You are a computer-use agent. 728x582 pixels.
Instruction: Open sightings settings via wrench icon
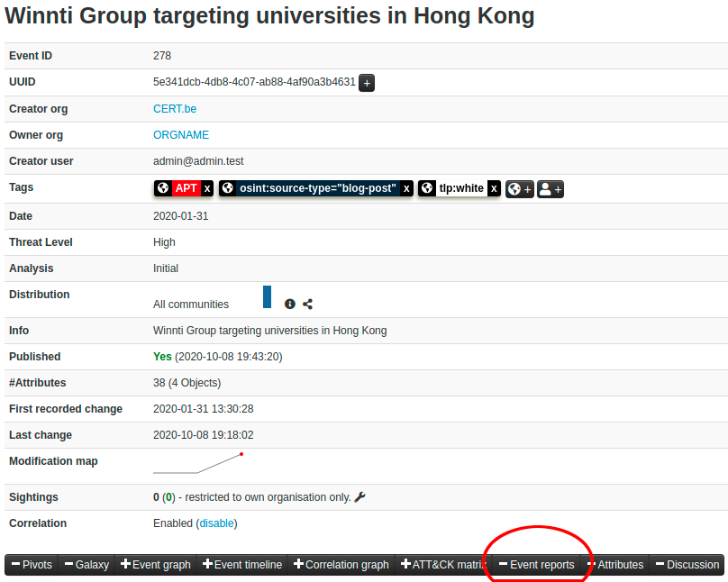point(360,497)
